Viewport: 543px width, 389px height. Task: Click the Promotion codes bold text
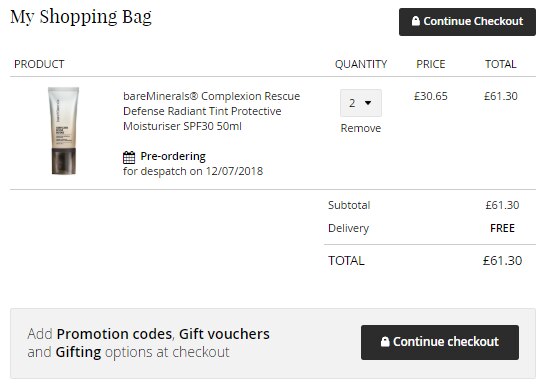[114, 334]
